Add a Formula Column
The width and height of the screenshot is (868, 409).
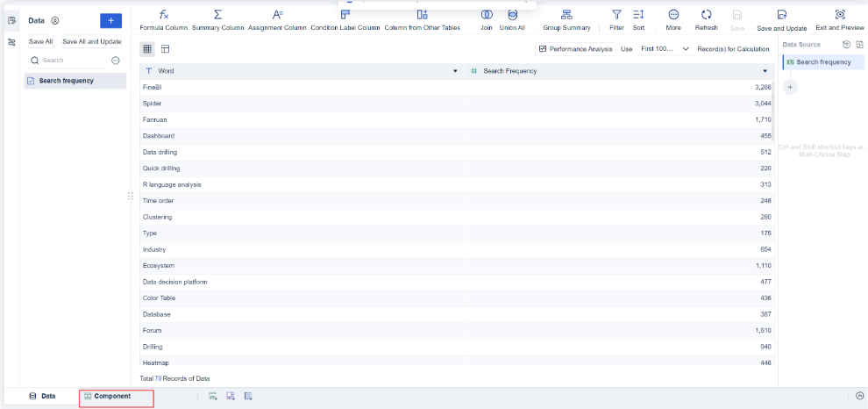click(x=163, y=19)
